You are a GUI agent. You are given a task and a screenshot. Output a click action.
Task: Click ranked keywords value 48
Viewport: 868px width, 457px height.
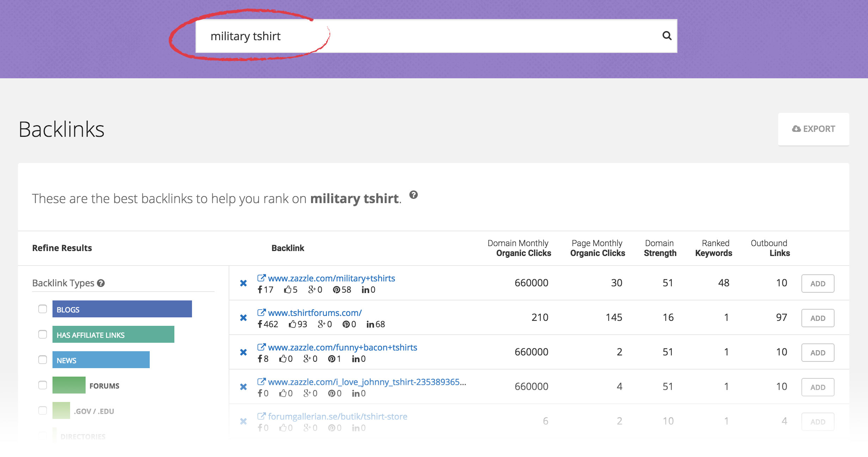pyautogui.click(x=724, y=283)
